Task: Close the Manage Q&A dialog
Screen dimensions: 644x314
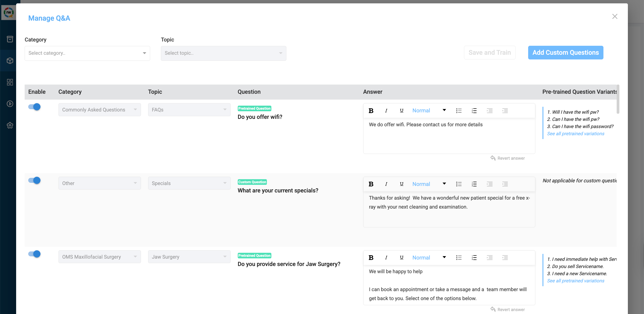Action: pos(615,17)
